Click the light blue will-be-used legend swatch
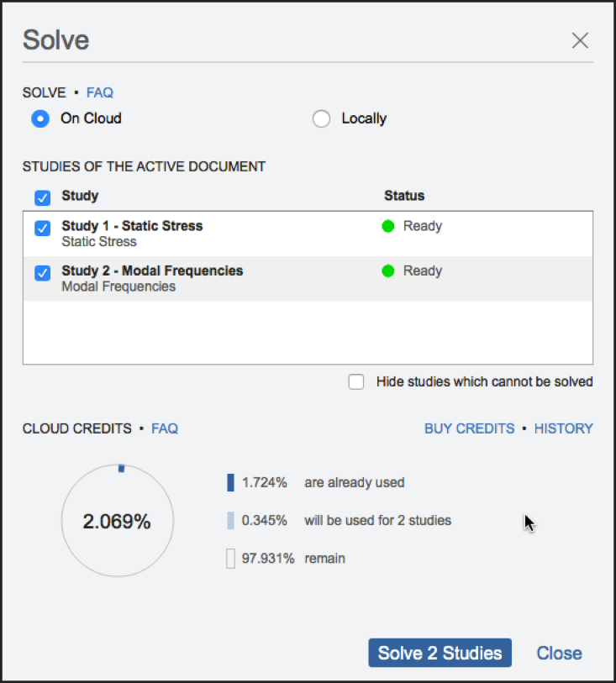This screenshot has height=683, width=616. (x=230, y=521)
